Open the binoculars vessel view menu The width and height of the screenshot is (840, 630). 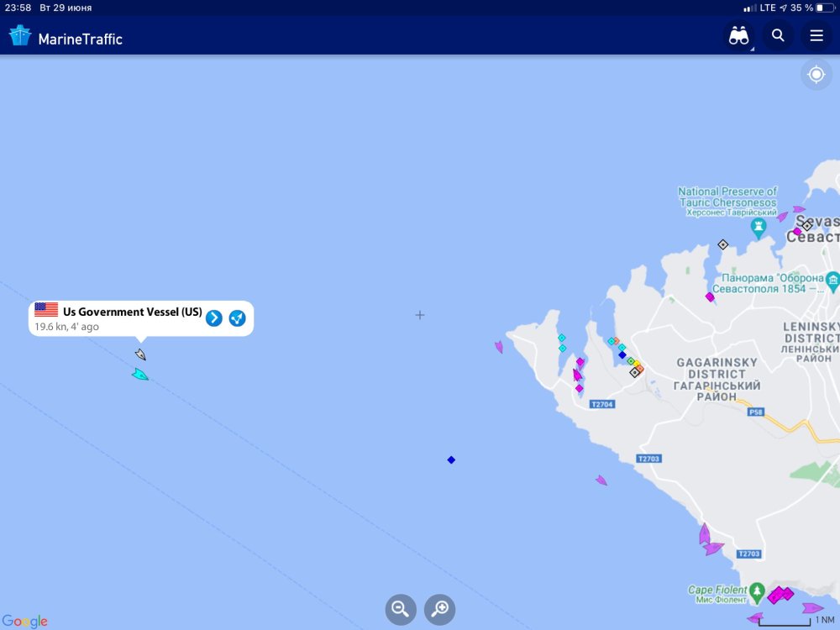(738, 36)
